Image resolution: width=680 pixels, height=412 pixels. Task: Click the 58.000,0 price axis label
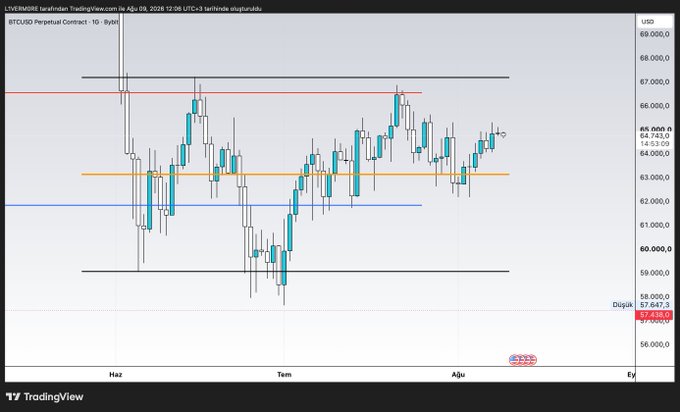tap(654, 296)
